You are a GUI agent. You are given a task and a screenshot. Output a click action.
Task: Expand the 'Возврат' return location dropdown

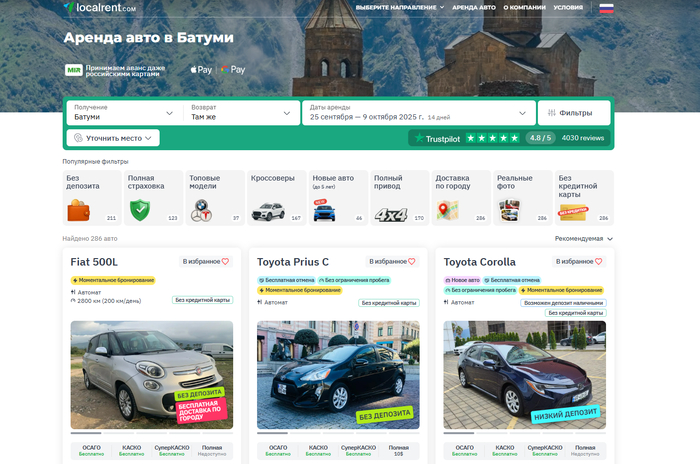[x=241, y=112]
